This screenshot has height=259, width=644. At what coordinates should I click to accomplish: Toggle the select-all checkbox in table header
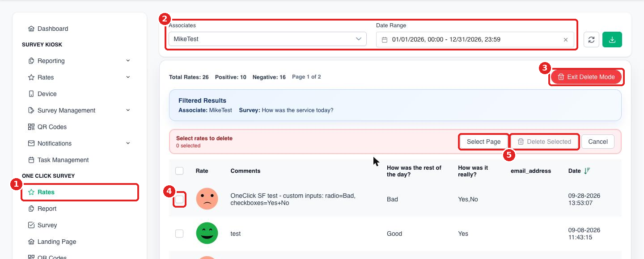(x=179, y=171)
